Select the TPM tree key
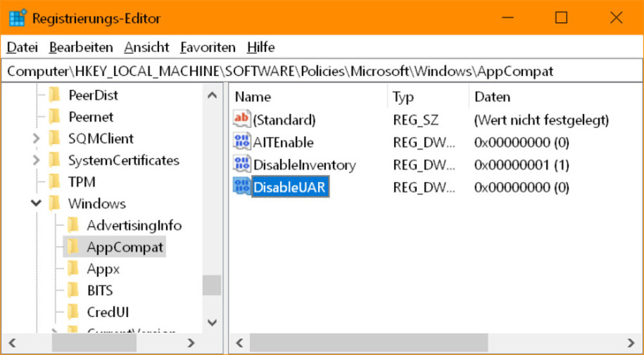644x355 pixels. (82, 182)
